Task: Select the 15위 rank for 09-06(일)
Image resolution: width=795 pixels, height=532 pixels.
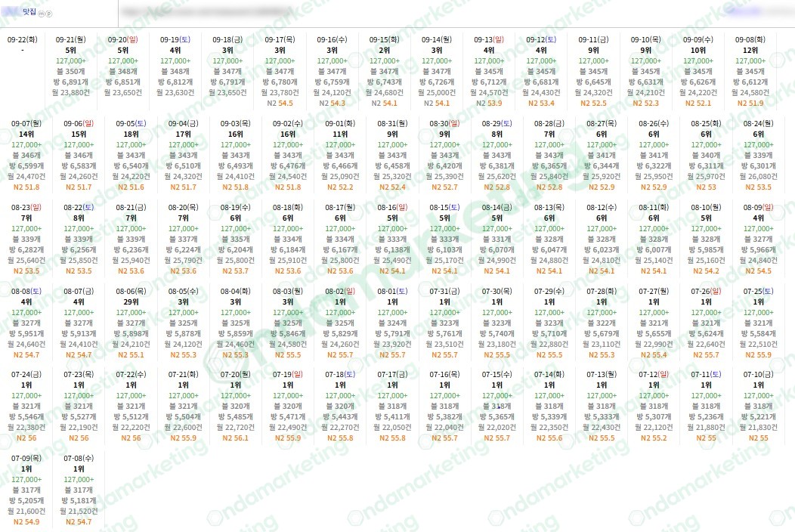Action: coord(79,135)
